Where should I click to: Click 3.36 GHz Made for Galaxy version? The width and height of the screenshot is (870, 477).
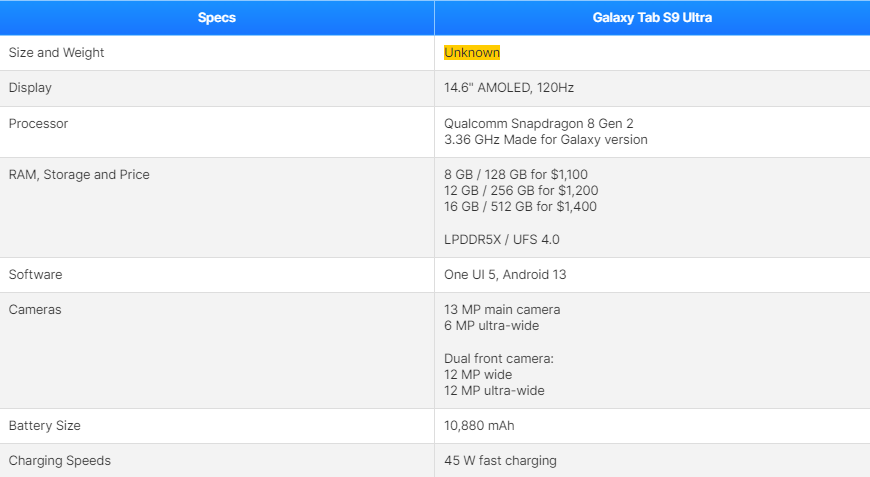coord(545,140)
